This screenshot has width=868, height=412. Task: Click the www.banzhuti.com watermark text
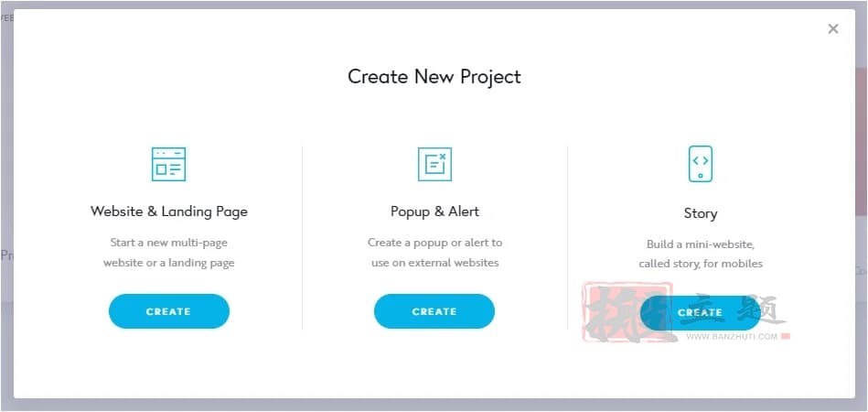point(732,336)
